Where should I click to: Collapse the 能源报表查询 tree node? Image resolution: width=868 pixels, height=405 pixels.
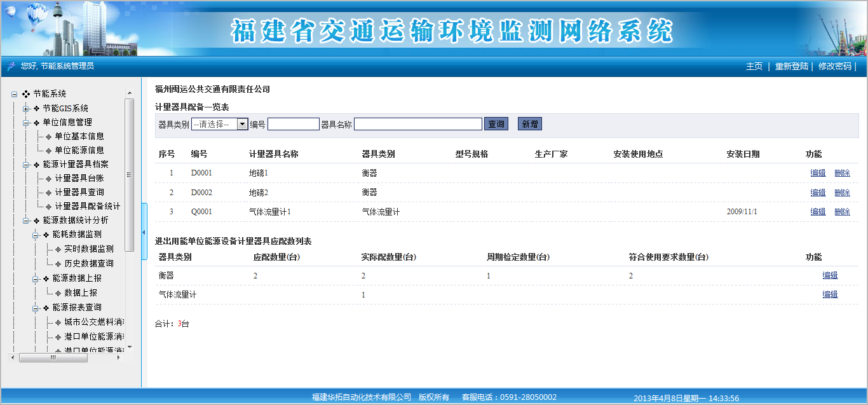coord(36,307)
